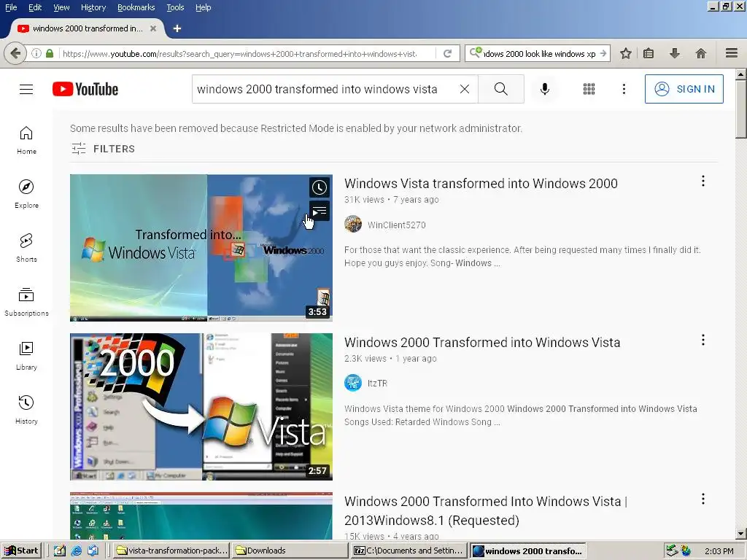The width and height of the screenshot is (747, 560).
Task: Open a new tab with plus button
Action: click(177, 28)
